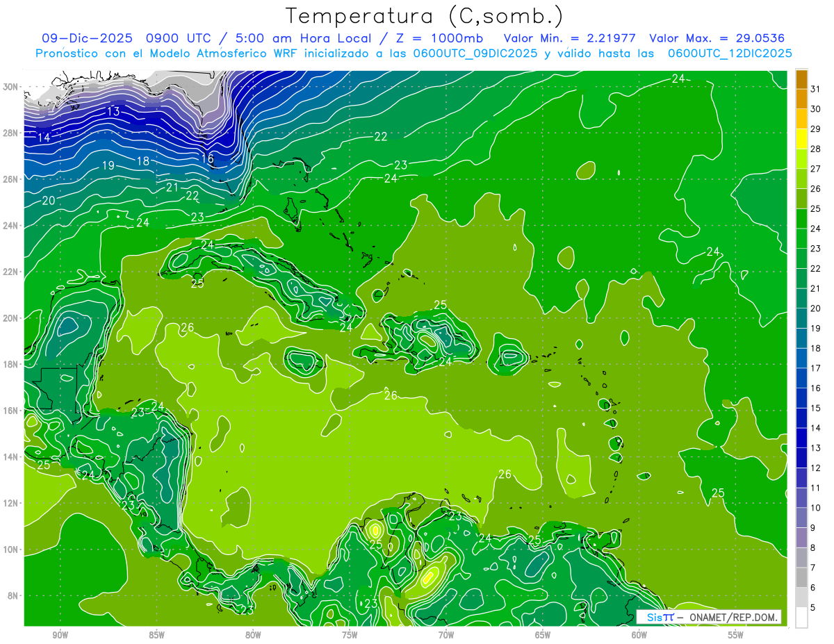
Task: Click the "20N" latitude axis label
Action: 11,318
